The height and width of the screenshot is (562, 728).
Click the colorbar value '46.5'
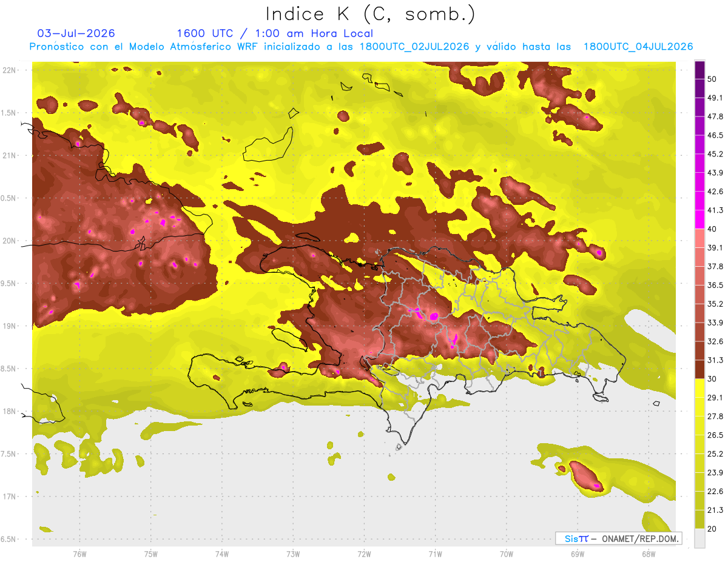[x=715, y=135]
